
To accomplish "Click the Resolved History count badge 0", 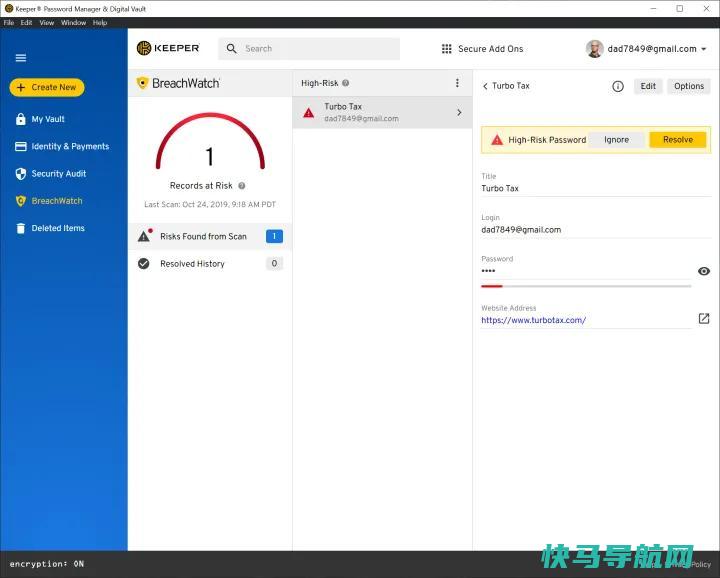I will pyautogui.click(x=274, y=264).
